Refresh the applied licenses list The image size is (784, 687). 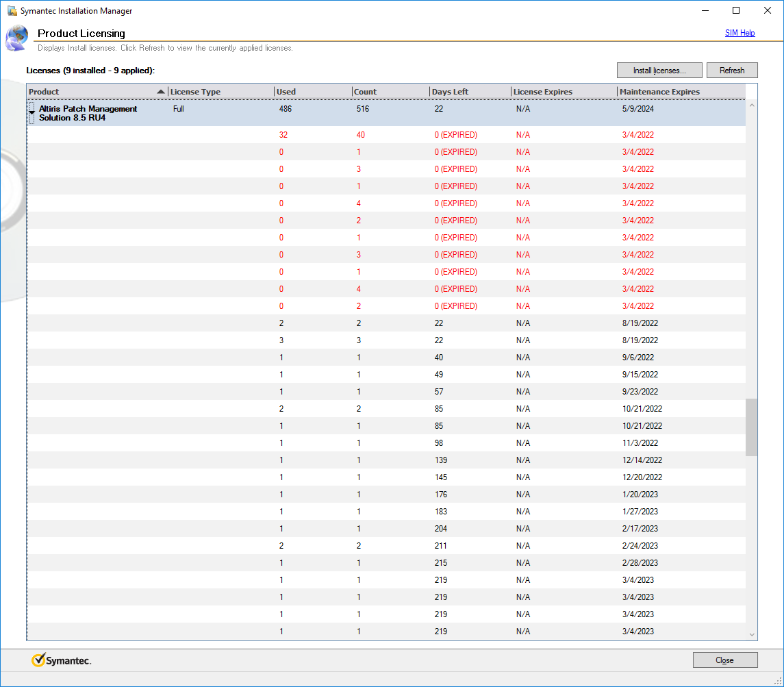(x=732, y=71)
